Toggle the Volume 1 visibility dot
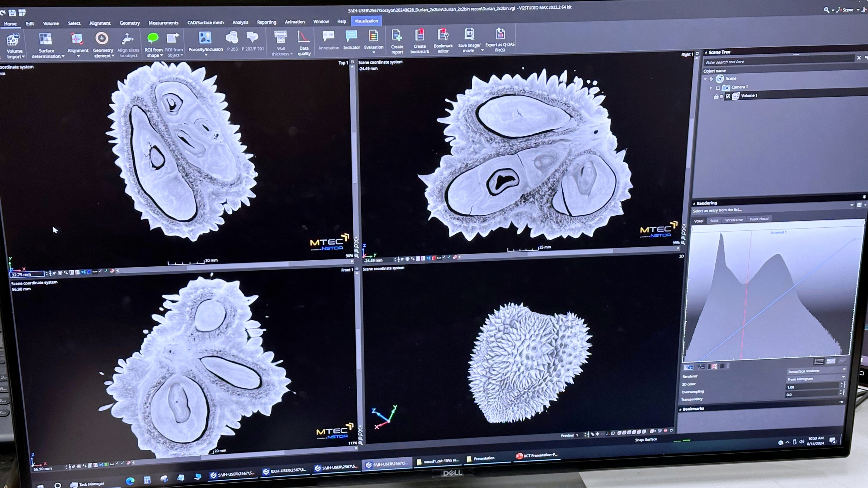This screenshot has width=868, height=488. point(721,96)
